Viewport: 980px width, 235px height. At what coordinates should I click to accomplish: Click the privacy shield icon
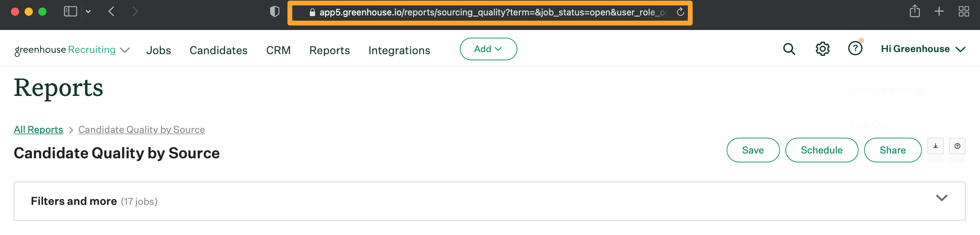click(x=274, y=11)
